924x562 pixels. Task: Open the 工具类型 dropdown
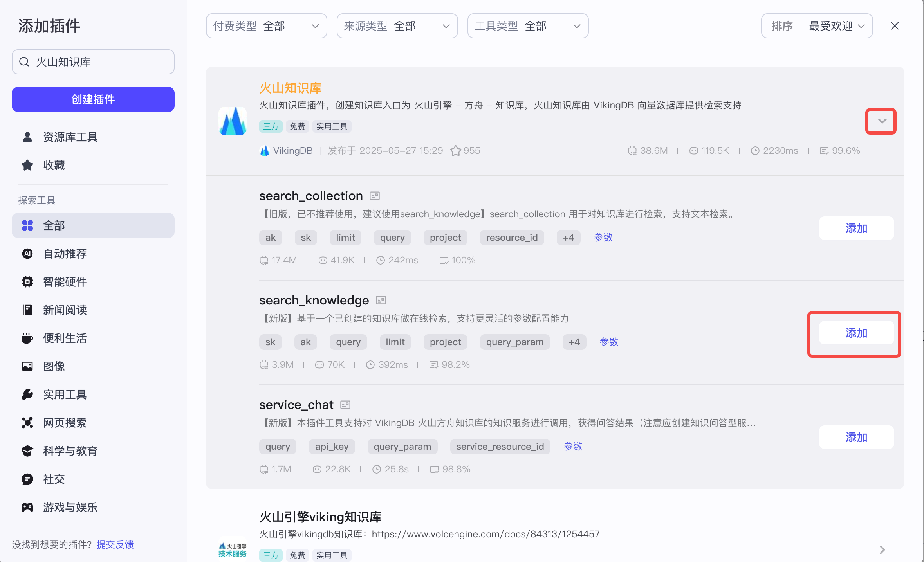[528, 26]
